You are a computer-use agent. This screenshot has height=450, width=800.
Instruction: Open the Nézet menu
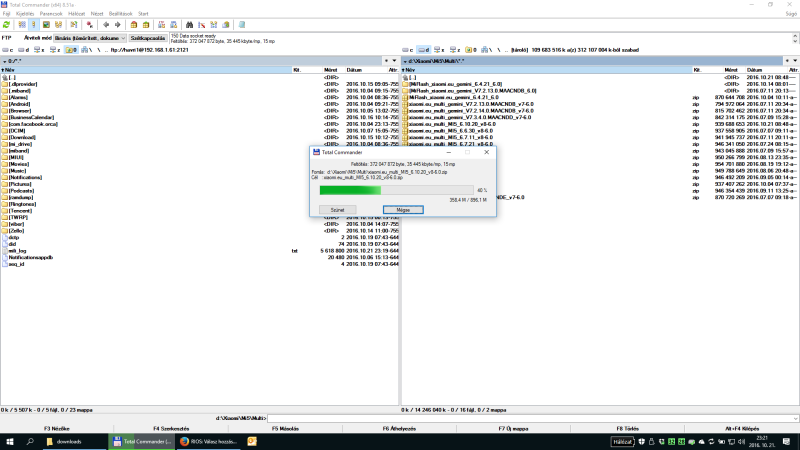97,14
